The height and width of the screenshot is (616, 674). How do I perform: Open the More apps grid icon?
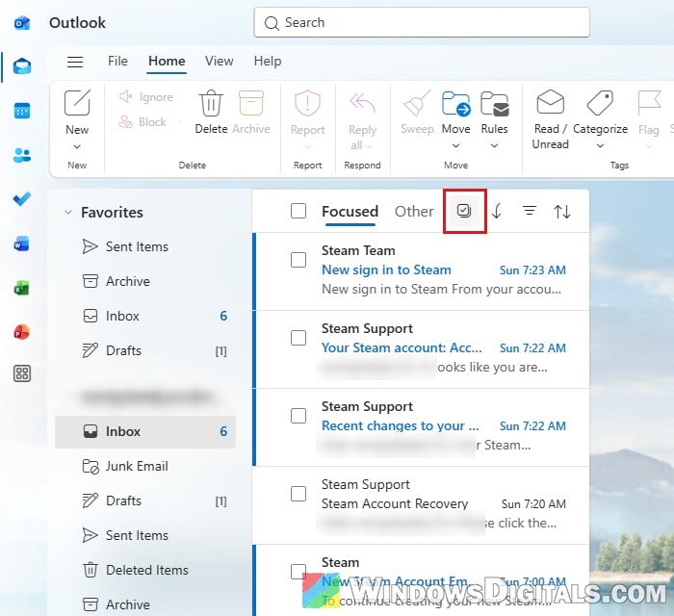22,373
